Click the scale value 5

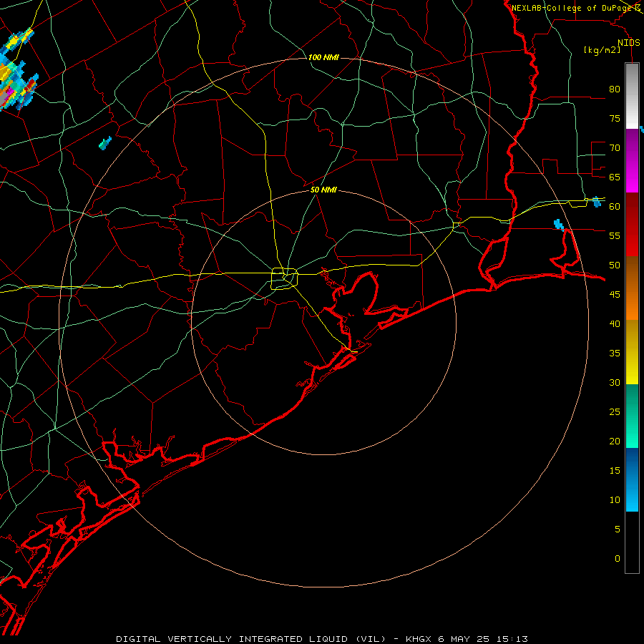(618, 529)
